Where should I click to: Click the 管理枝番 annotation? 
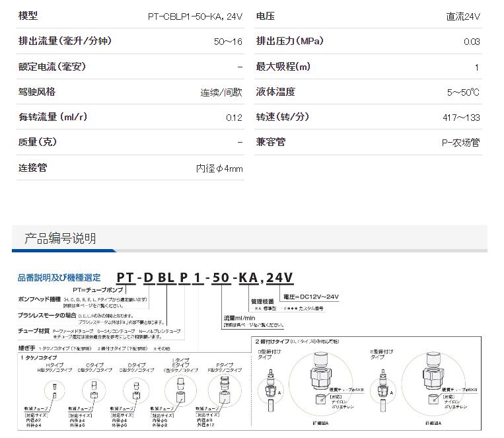point(262,301)
